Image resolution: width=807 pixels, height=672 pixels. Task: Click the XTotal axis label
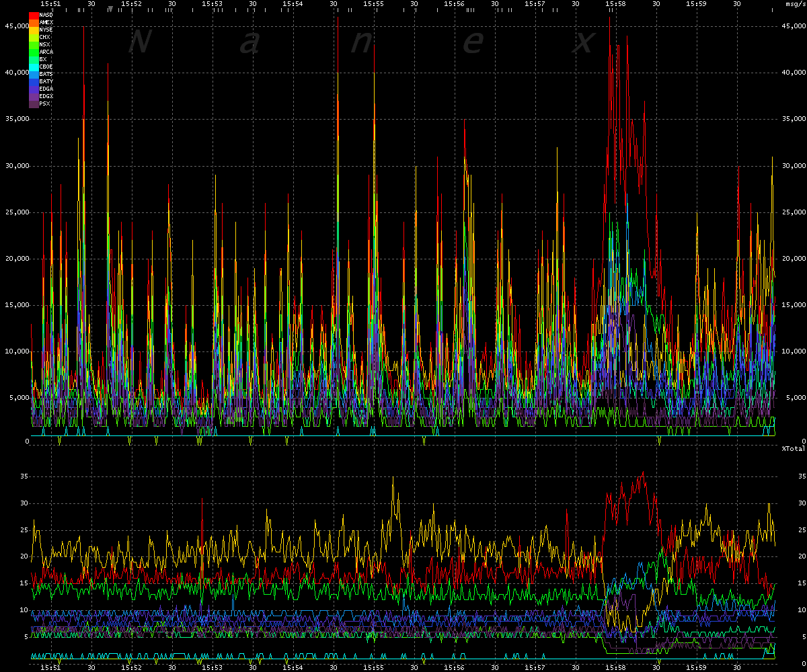(x=794, y=448)
